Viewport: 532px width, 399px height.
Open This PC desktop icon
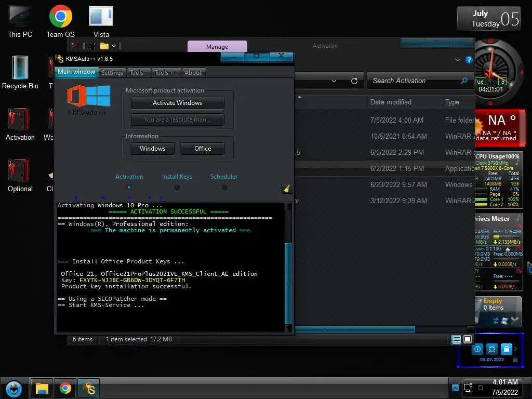[x=20, y=21]
